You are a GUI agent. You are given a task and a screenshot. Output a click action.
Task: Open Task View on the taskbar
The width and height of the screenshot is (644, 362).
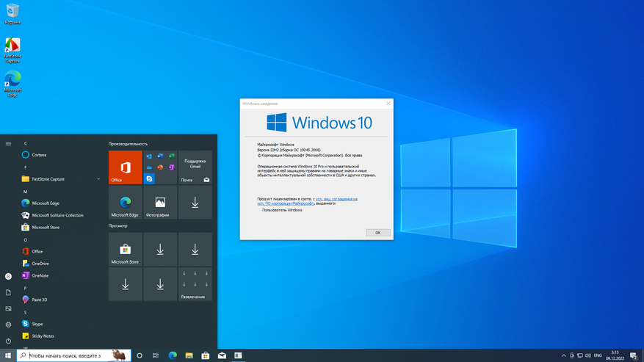point(156,355)
